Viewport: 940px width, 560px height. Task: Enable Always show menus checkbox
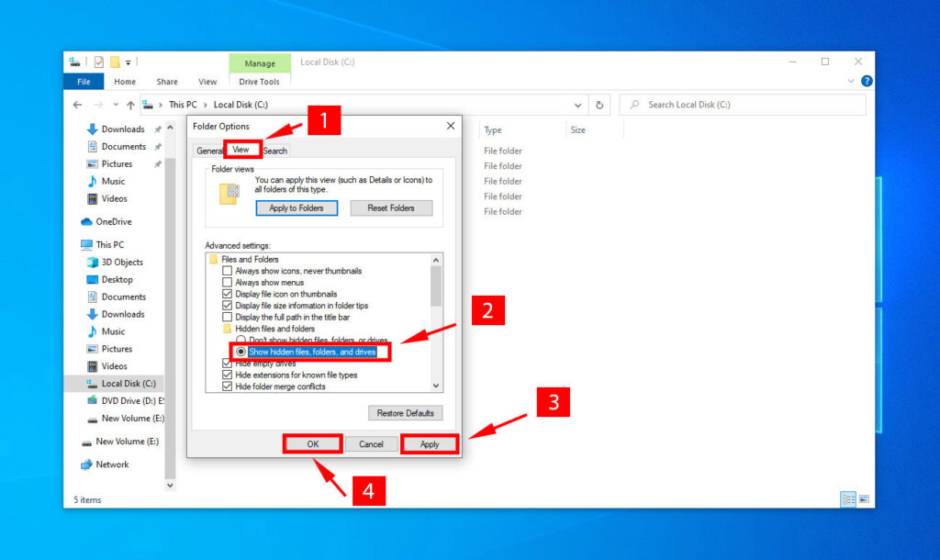coord(228,283)
